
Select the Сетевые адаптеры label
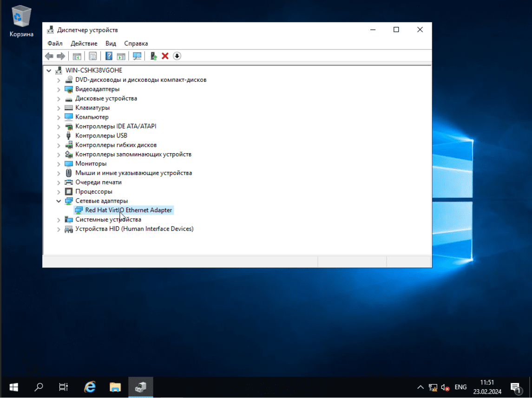101,201
